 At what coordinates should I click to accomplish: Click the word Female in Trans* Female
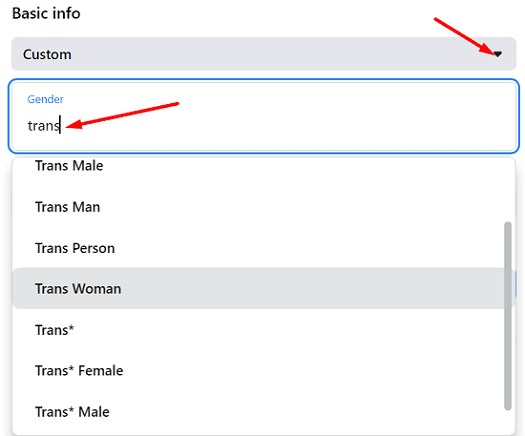tap(101, 371)
